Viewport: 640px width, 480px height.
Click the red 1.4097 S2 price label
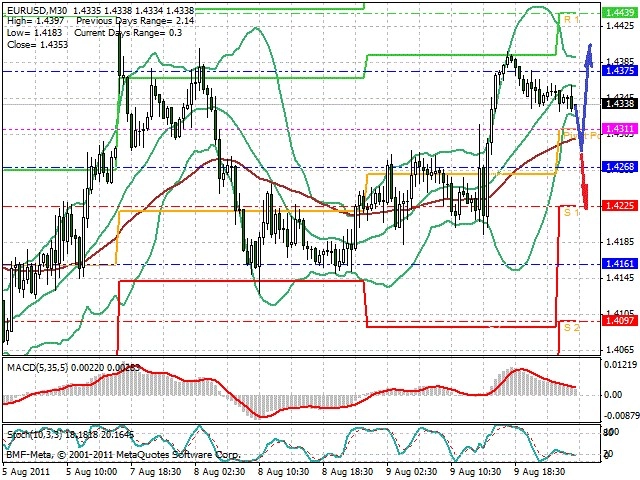pos(620,320)
